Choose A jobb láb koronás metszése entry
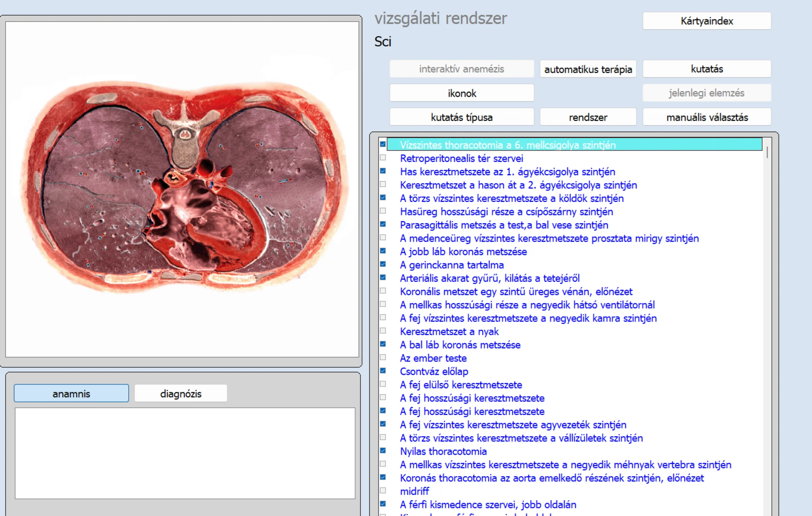This screenshot has width=812, height=516. [x=463, y=252]
